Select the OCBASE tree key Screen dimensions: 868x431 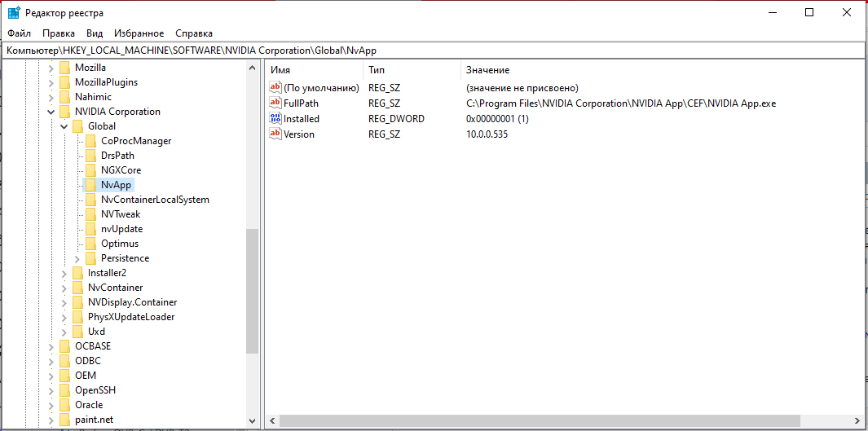[93, 346]
